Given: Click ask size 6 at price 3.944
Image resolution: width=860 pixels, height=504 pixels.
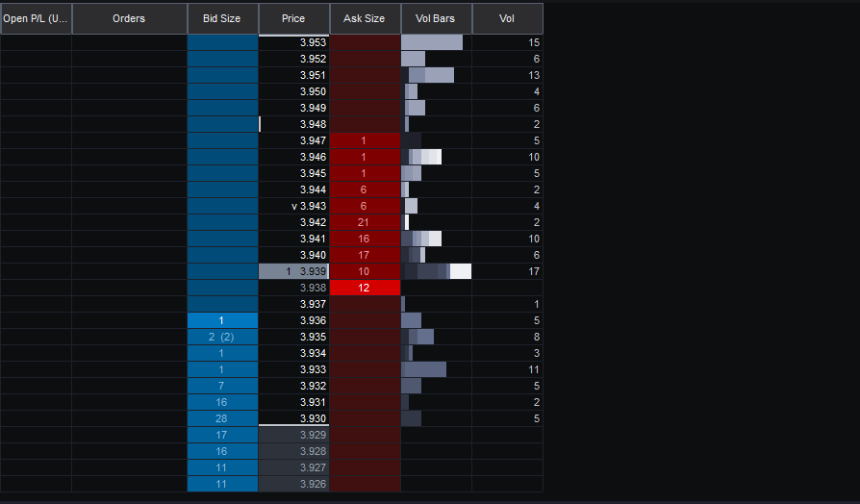Looking at the screenshot, I should point(366,189).
